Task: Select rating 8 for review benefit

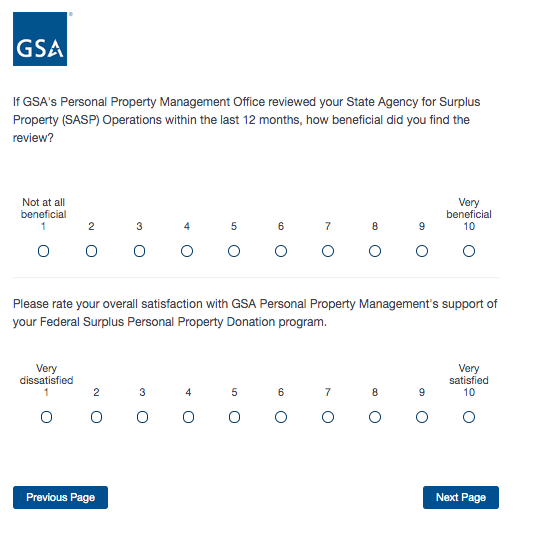Action: pos(375,251)
